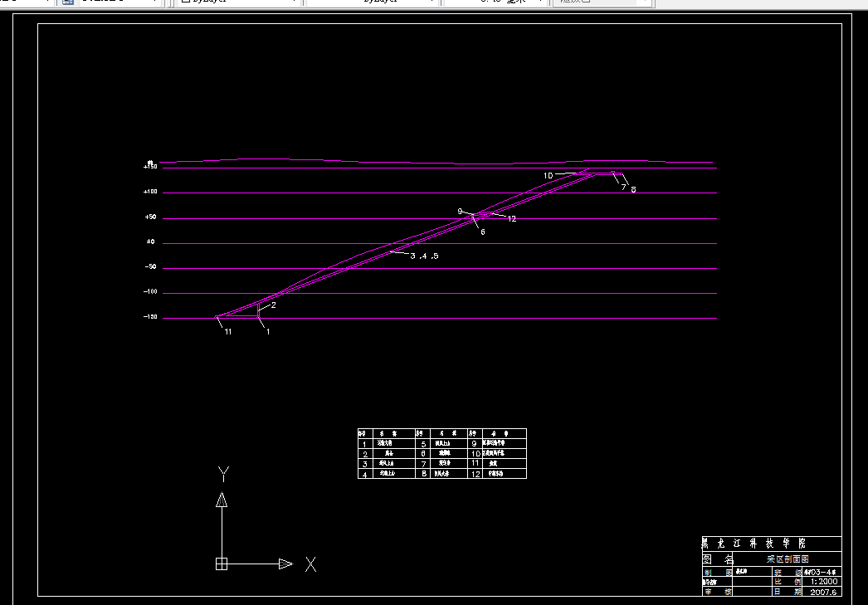Click legend table cell numbered 6
868x605 pixels.
423,454
